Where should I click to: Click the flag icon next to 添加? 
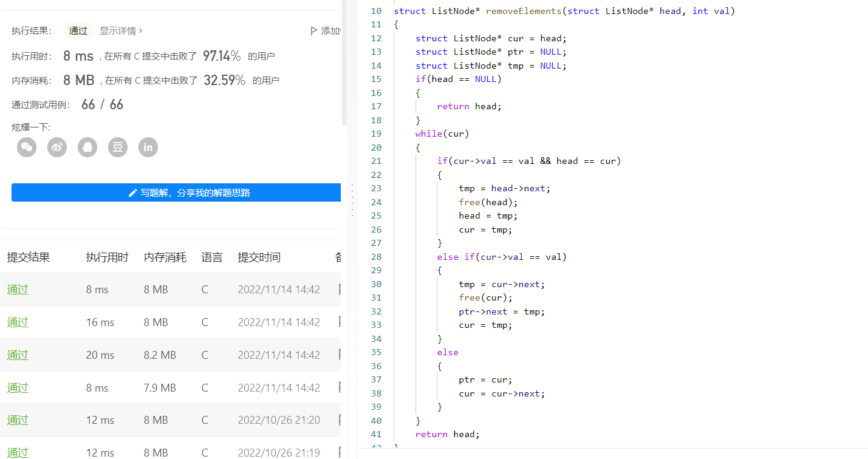[x=314, y=31]
